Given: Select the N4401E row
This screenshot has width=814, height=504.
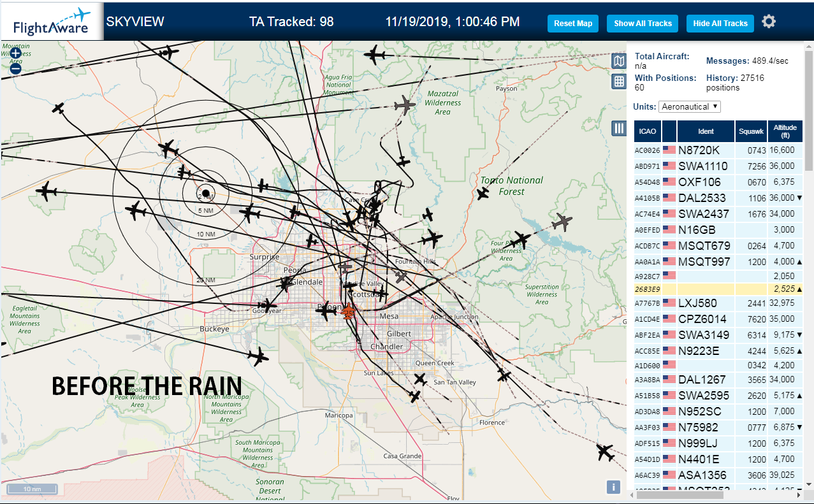Looking at the screenshot, I should pos(719,459).
